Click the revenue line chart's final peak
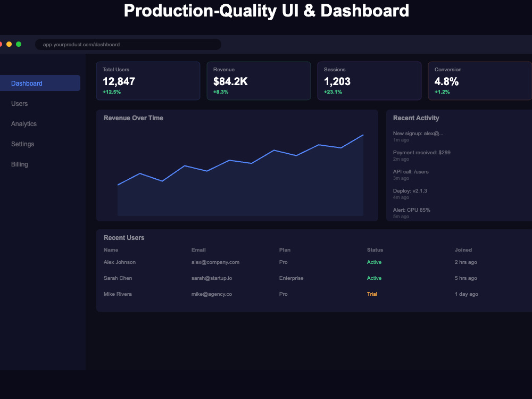The height and width of the screenshot is (399, 532). 363,135
